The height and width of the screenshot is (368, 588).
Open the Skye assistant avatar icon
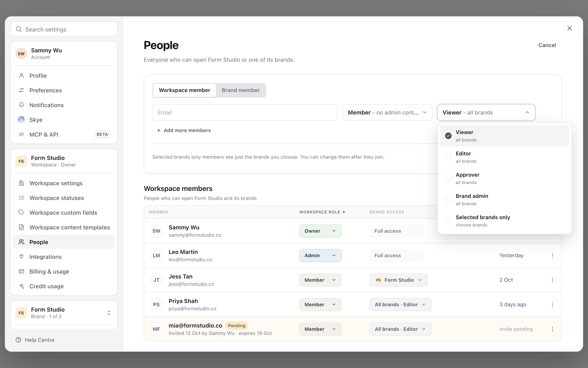[x=21, y=120]
